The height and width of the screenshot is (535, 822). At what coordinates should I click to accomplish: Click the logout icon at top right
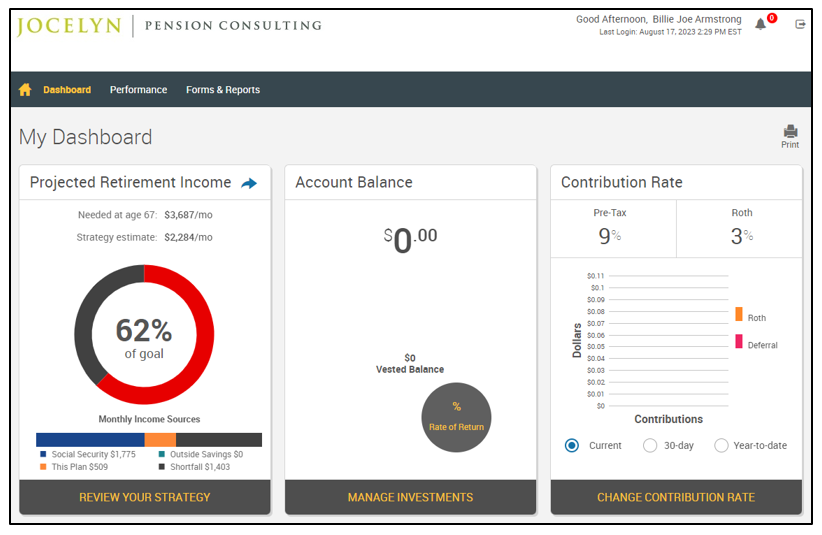pos(800,24)
